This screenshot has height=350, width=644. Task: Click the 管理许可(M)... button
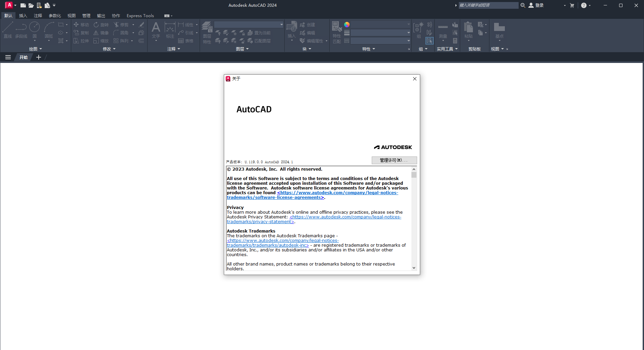[394, 160]
